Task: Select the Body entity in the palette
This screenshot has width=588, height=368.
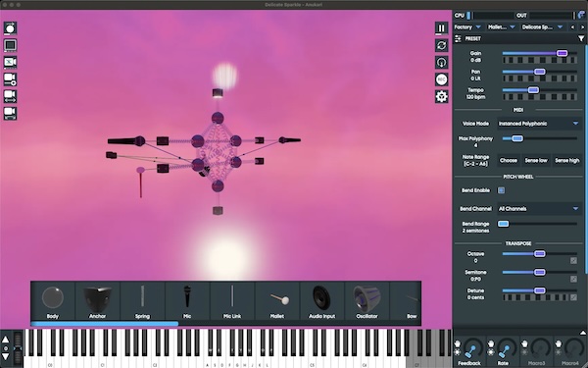Action: pos(53,301)
